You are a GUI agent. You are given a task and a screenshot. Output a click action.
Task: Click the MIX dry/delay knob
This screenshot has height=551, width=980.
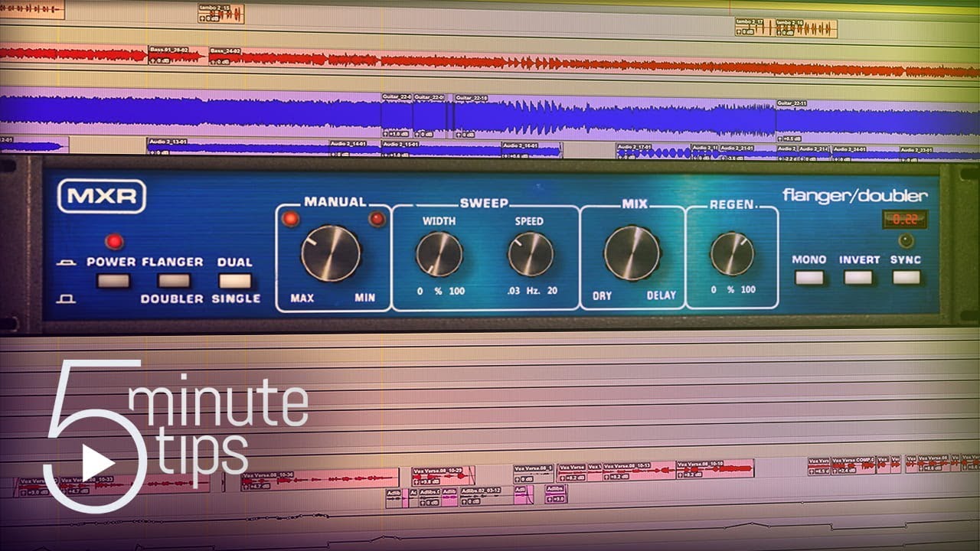pos(632,253)
